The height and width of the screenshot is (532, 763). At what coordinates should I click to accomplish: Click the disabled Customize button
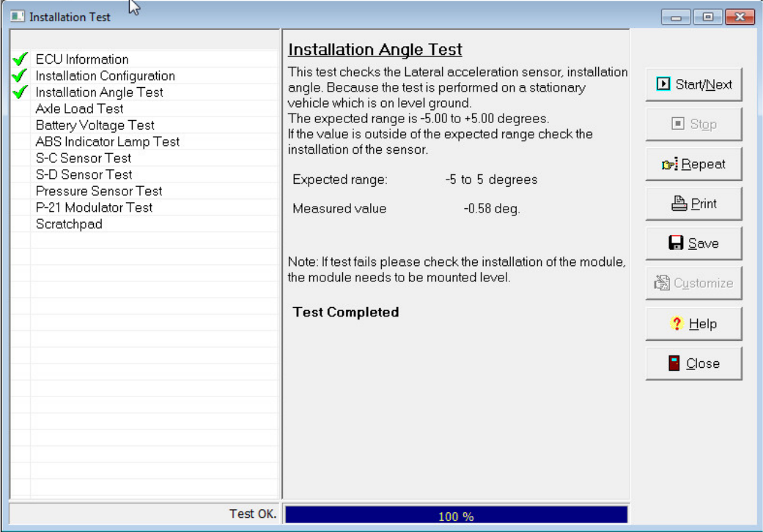[x=693, y=283]
